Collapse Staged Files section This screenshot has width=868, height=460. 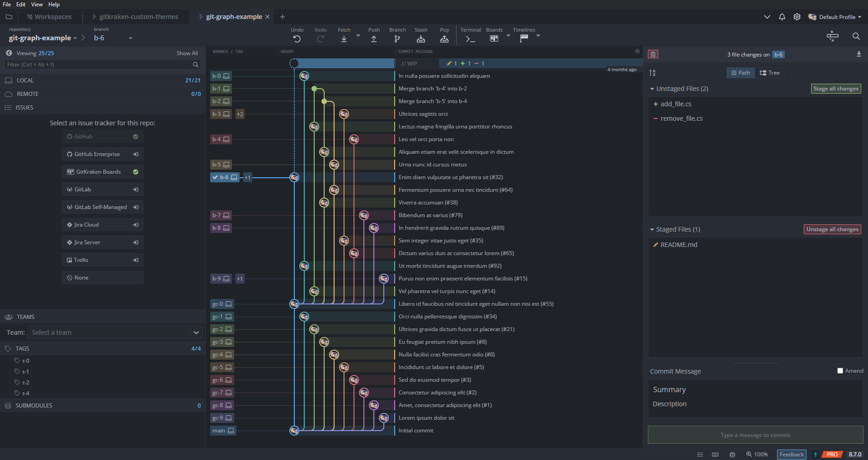tap(652, 230)
